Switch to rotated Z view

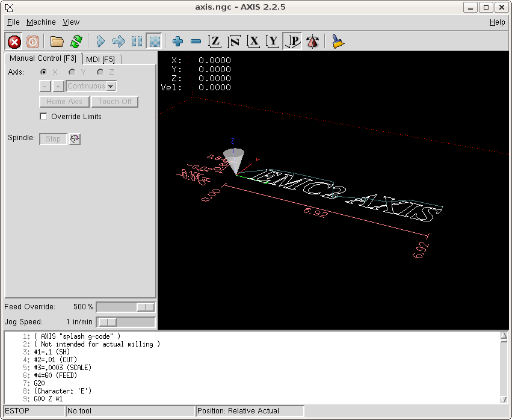click(234, 42)
